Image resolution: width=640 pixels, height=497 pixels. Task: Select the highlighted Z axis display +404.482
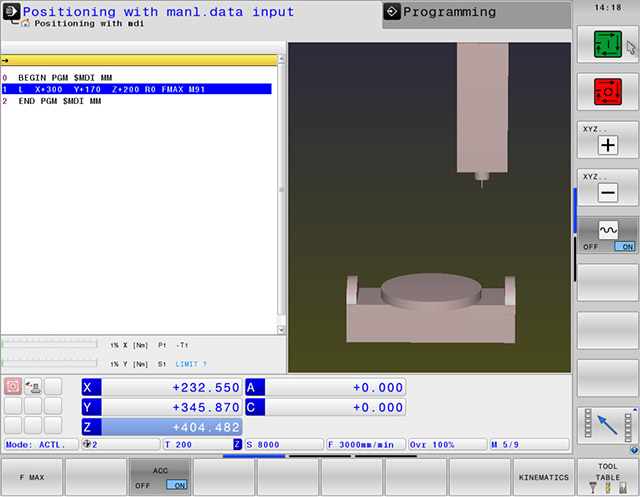[162, 427]
